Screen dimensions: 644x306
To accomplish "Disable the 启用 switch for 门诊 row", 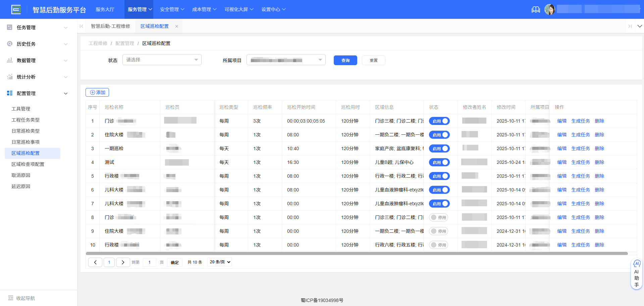I will [x=439, y=121].
